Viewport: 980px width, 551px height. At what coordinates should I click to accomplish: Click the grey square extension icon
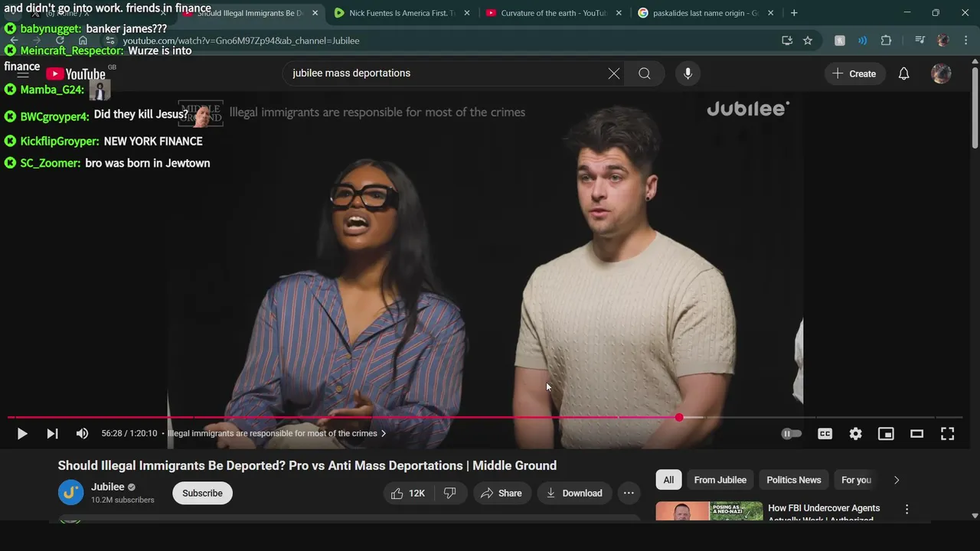tap(840, 41)
